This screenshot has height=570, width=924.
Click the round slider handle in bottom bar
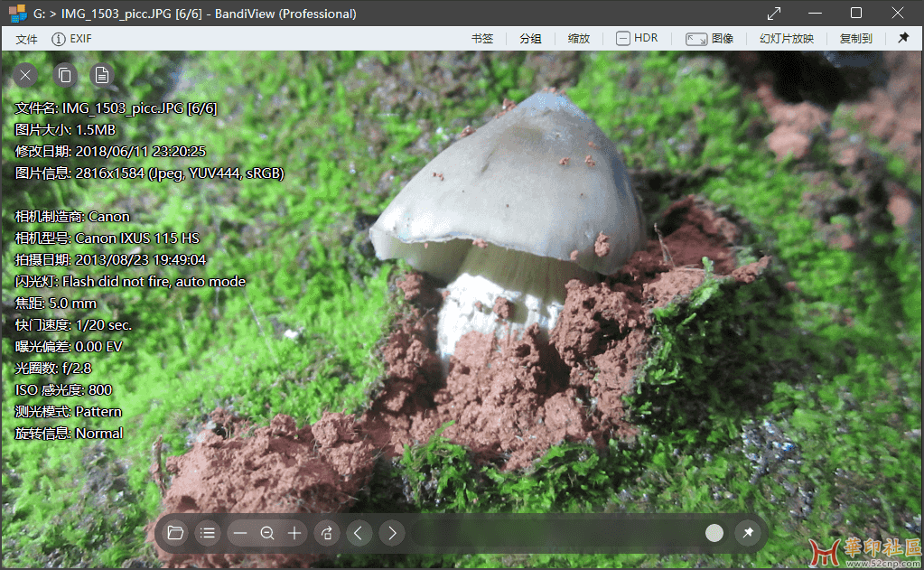[714, 533]
